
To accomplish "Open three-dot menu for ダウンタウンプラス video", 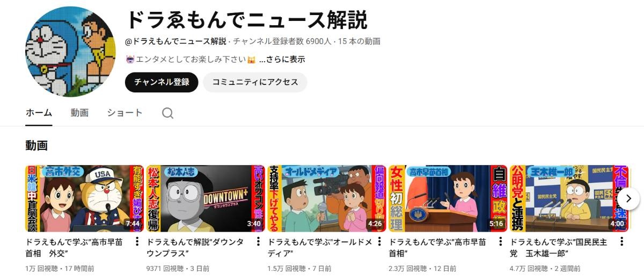I will point(258,242).
